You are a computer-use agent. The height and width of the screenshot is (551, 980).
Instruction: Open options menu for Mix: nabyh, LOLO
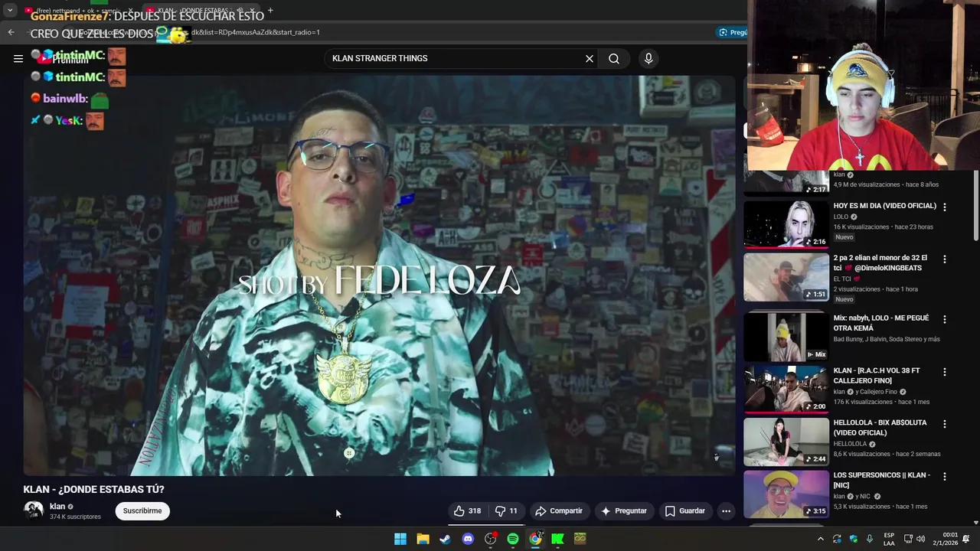[944, 319]
